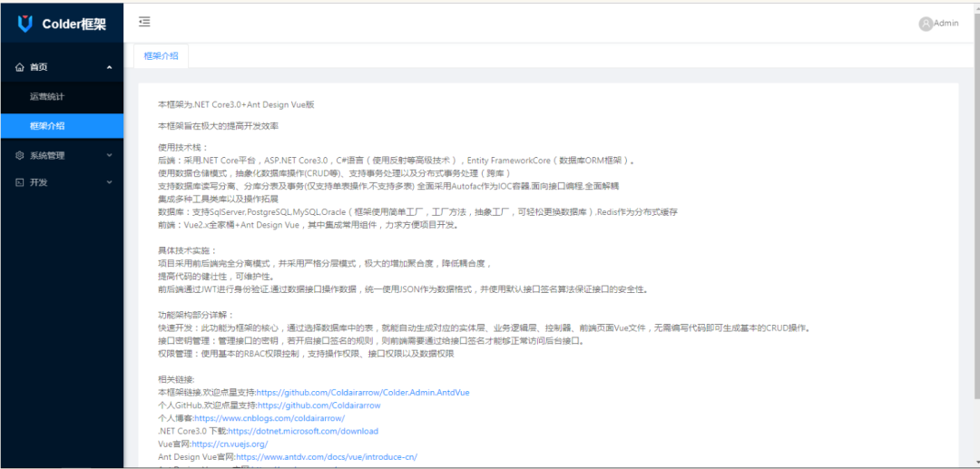The width and height of the screenshot is (980, 469).
Task: Click the line '提高代码的健壮性，可维护性。'
Action: (216, 276)
